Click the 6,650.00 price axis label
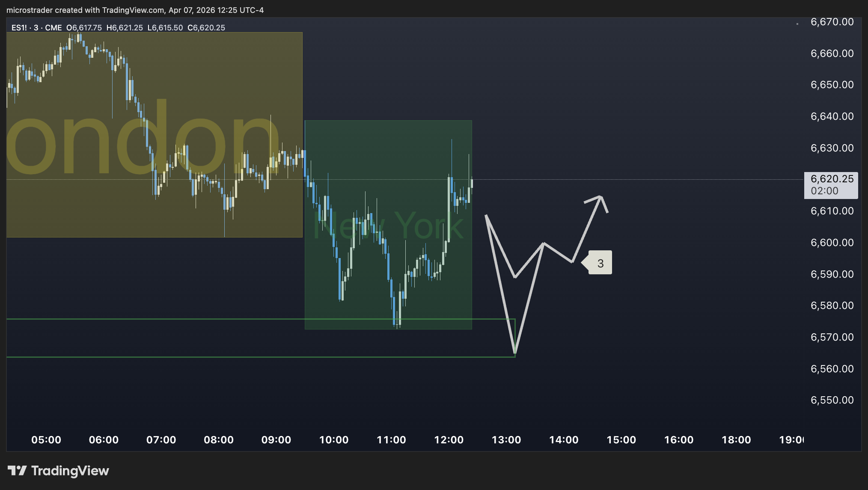868x490 pixels. coord(832,85)
